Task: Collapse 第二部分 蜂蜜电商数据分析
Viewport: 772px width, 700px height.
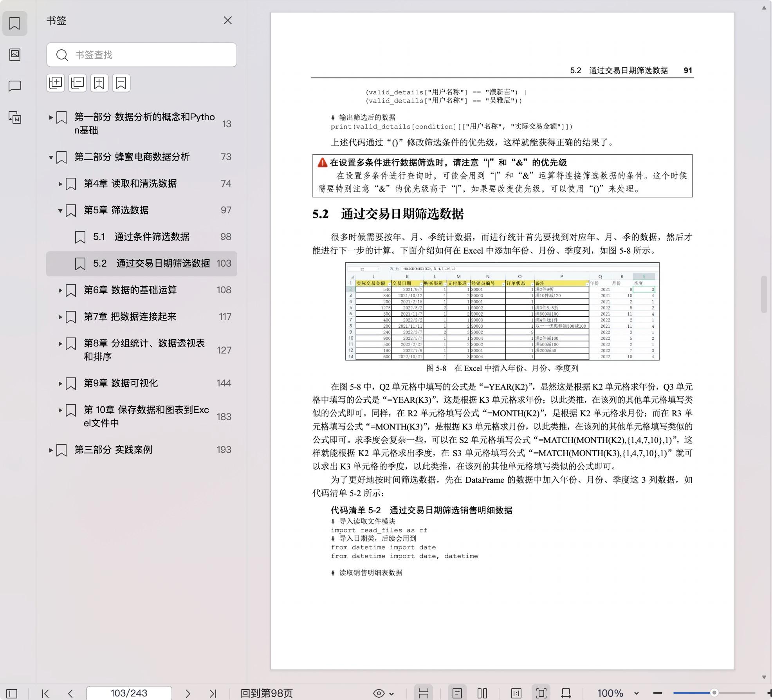Action: 51,157
